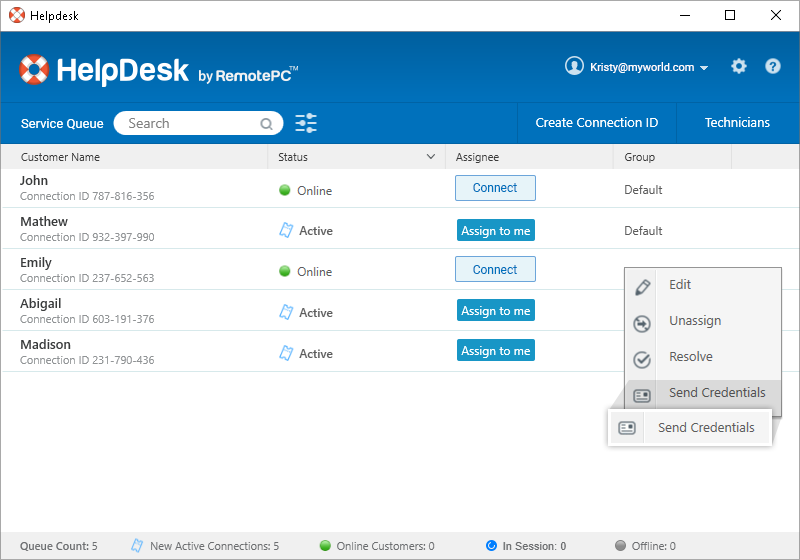Open the Status column dropdown arrow
The width and height of the screenshot is (800, 560).
[x=431, y=157]
